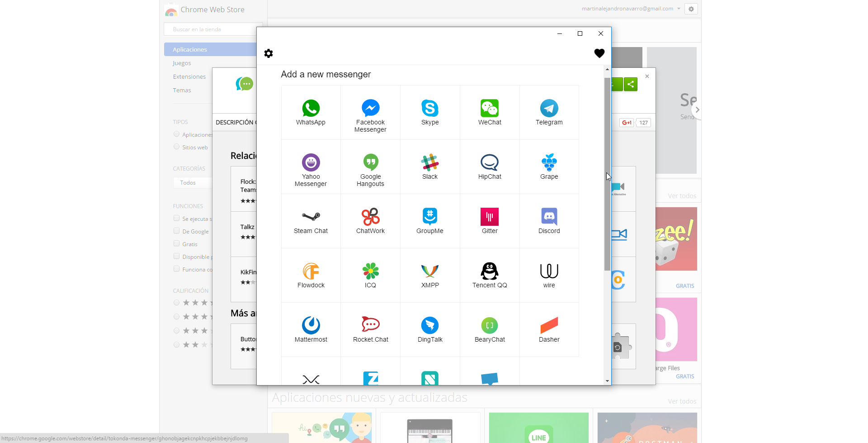This screenshot has width=868, height=443.
Task: Select Yahoo Messenger
Action: coord(311,167)
